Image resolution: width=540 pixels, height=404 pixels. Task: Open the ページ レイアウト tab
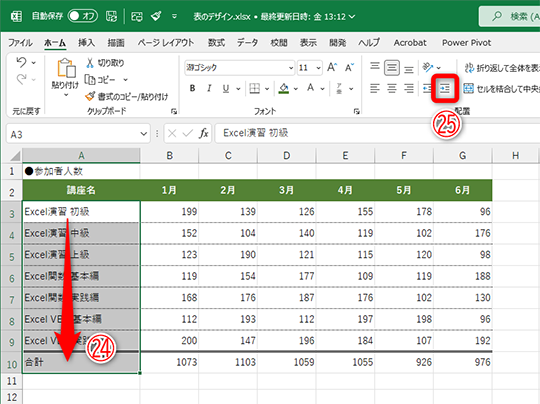coord(166,43)
